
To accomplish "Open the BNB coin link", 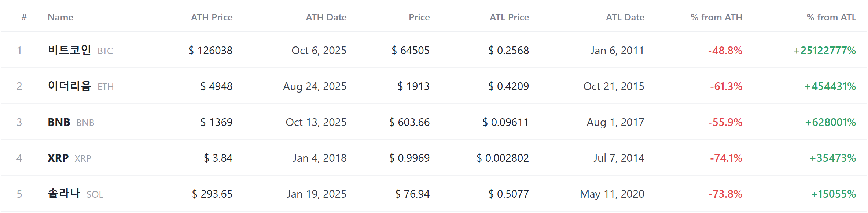I will (71, 122).
